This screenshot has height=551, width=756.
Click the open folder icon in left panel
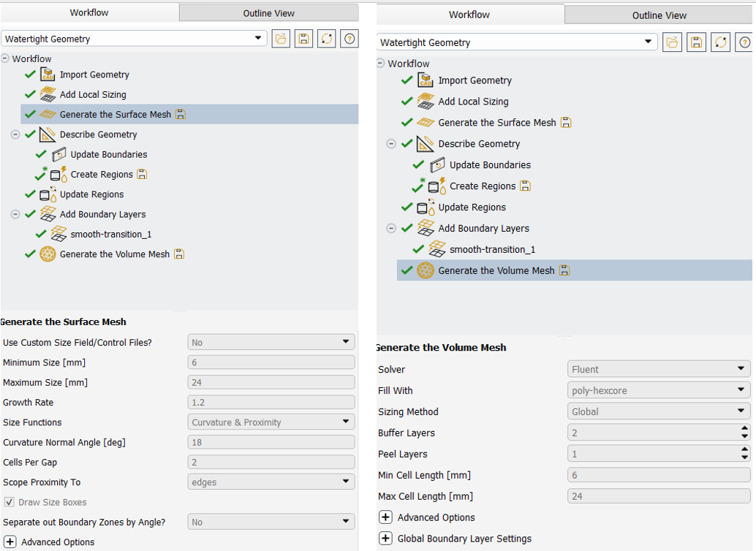click(281, 39)
